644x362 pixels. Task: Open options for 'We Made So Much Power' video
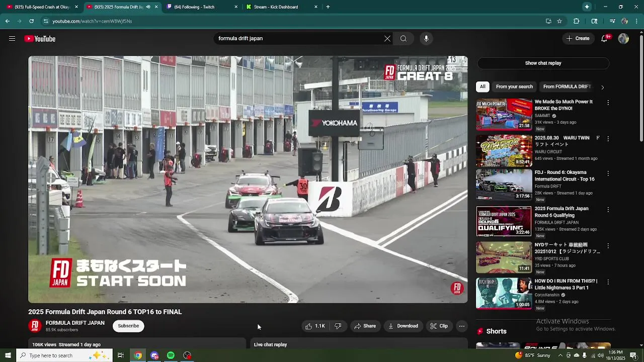(x=608, y=103)
